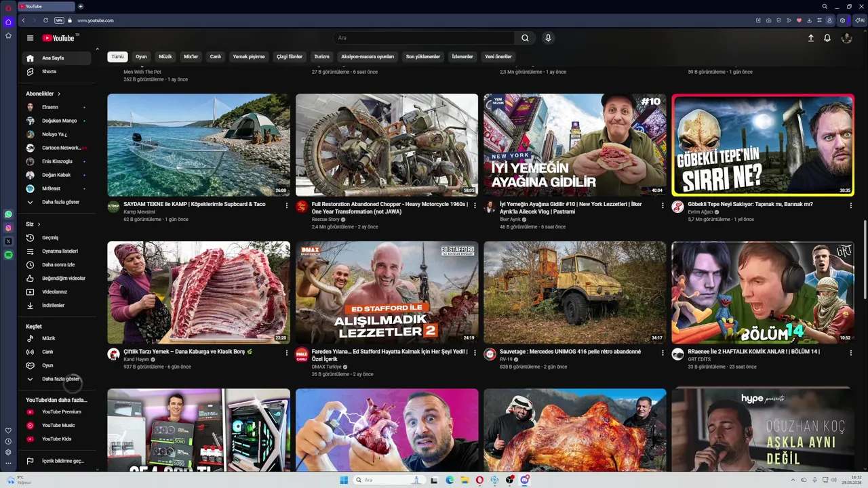This screenshot has width=868, height=488.
Task: Take snapshot with camera toolbar icon
Action: coord(768,20)
